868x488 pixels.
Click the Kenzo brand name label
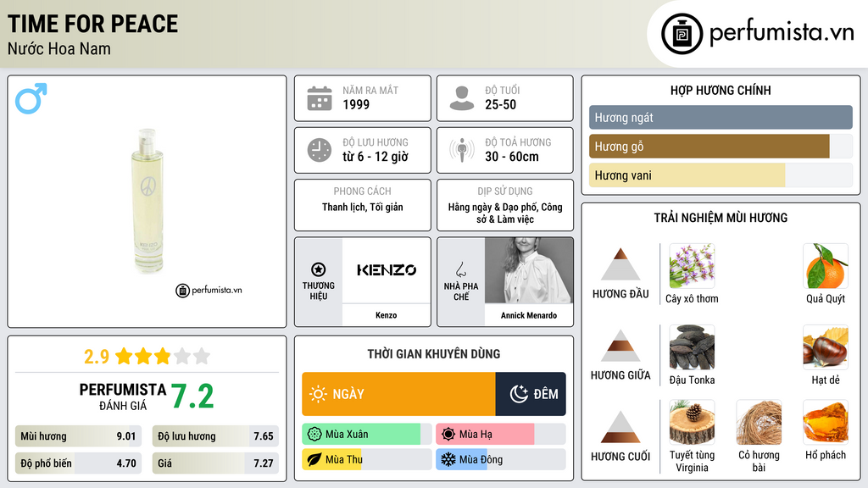coord(386,315)
